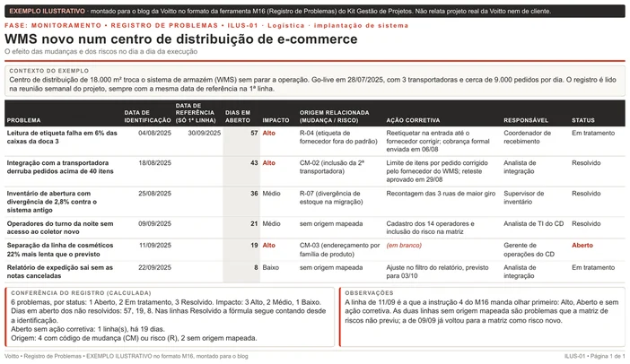Click the line "Aberto sem ação corretiva: 1 linha(s)"

point(88,329)
